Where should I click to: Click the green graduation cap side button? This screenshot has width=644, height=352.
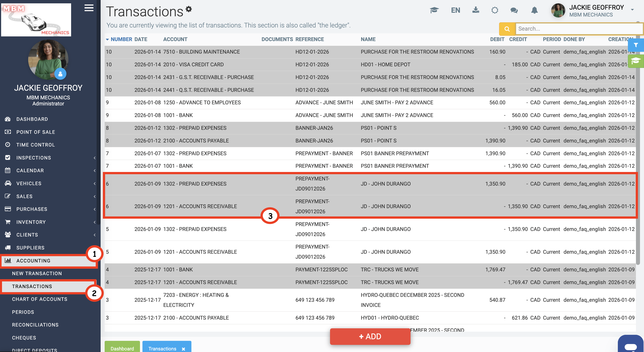[x=636, y=61]
